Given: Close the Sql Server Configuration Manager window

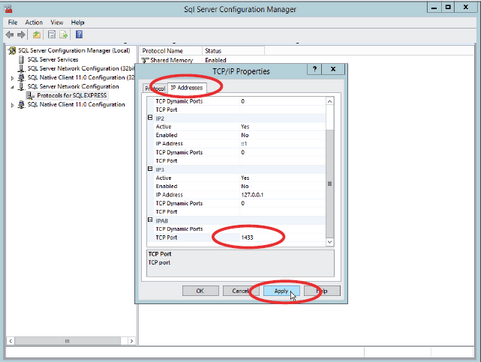Looking at the screenshot, I should (x=466, y=7).
